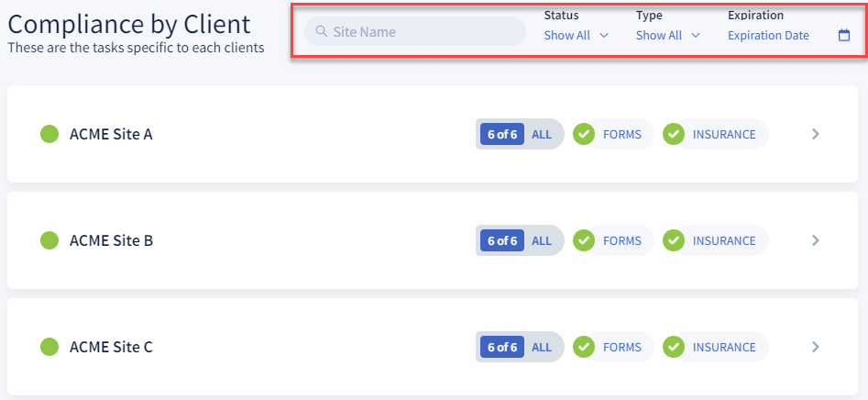Screen dimensions: 868x400
Task: Click ACME Site A green status dot
Action: 49,134
